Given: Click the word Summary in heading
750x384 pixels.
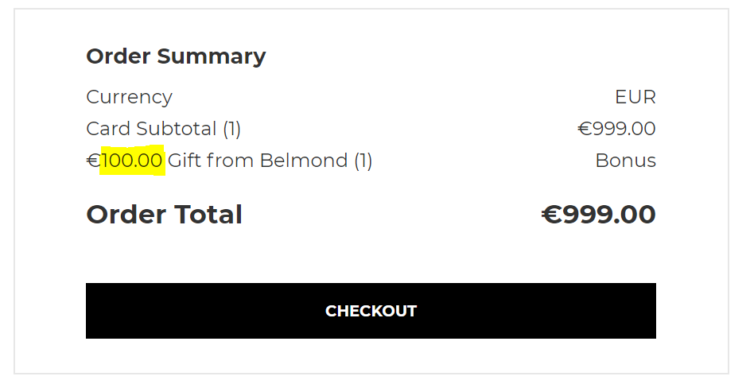Looking at the screenshot, I should point(211,57).
